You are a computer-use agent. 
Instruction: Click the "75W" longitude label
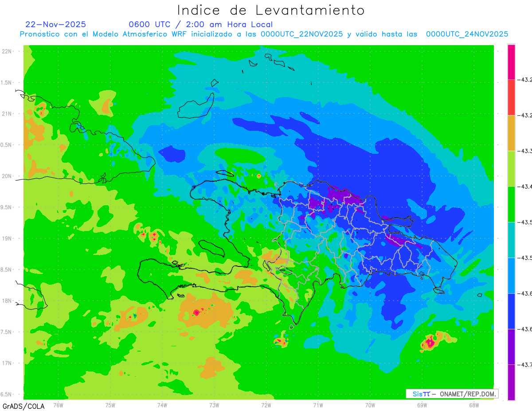[110, 405]
